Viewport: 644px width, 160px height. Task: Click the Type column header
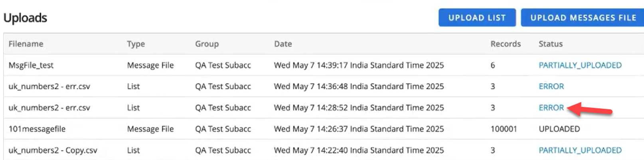click(x=136, y=44)
